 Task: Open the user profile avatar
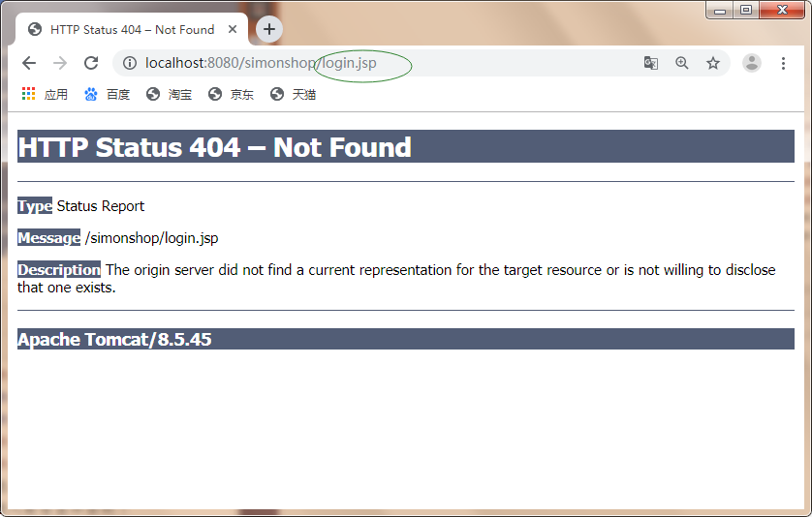(751, 63)
